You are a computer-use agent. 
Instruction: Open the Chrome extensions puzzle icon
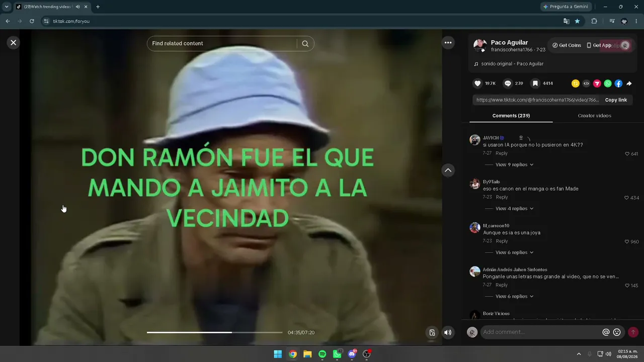point(594,21)
